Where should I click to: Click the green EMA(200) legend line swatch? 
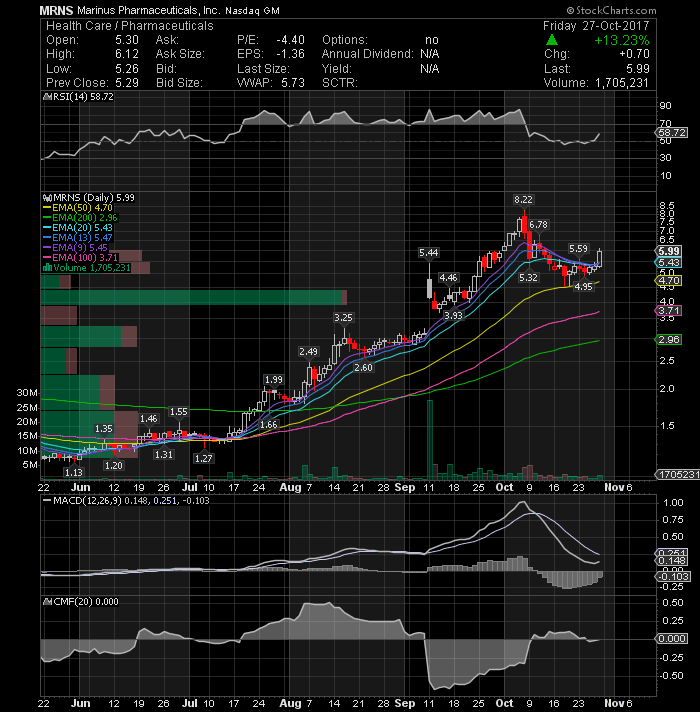47,218
